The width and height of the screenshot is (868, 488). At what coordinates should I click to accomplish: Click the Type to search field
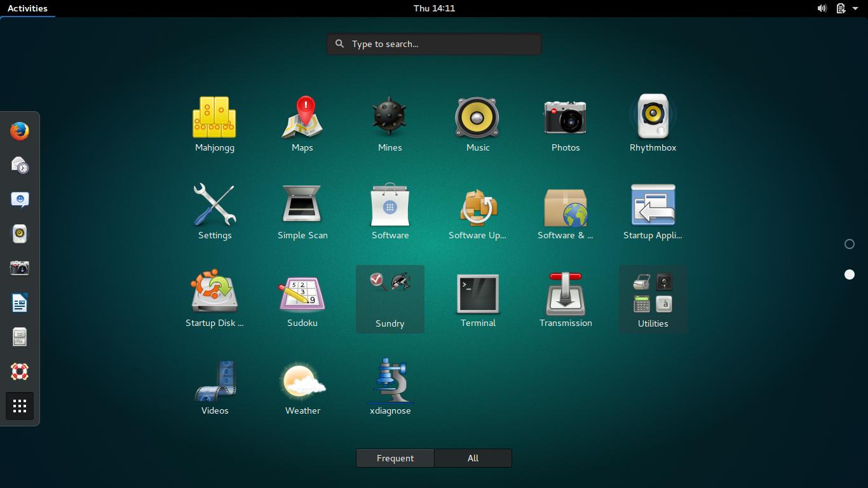pos(434,44)
